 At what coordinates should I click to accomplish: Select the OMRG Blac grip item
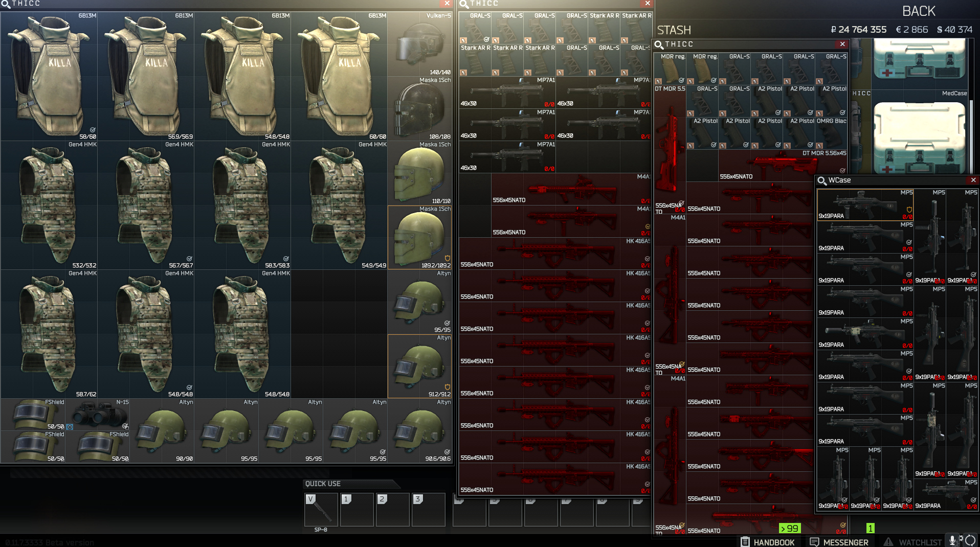point(831,134)
